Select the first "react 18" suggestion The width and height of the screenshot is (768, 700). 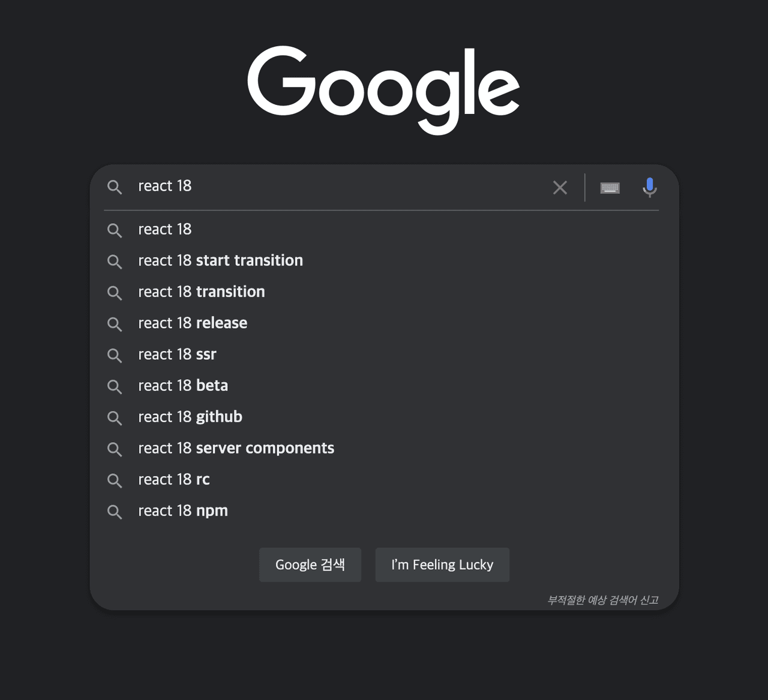pyautogui.click(x=165, y=230)
